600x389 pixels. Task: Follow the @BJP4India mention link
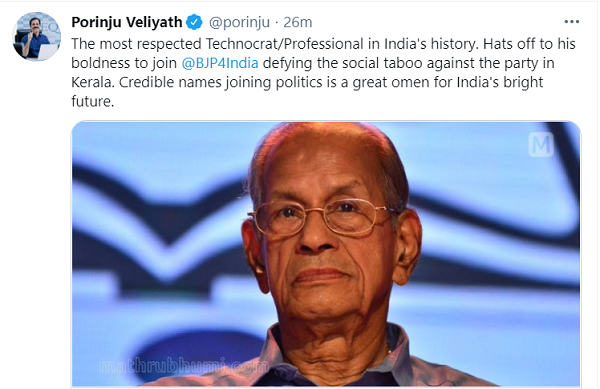[x=220, y=63]
